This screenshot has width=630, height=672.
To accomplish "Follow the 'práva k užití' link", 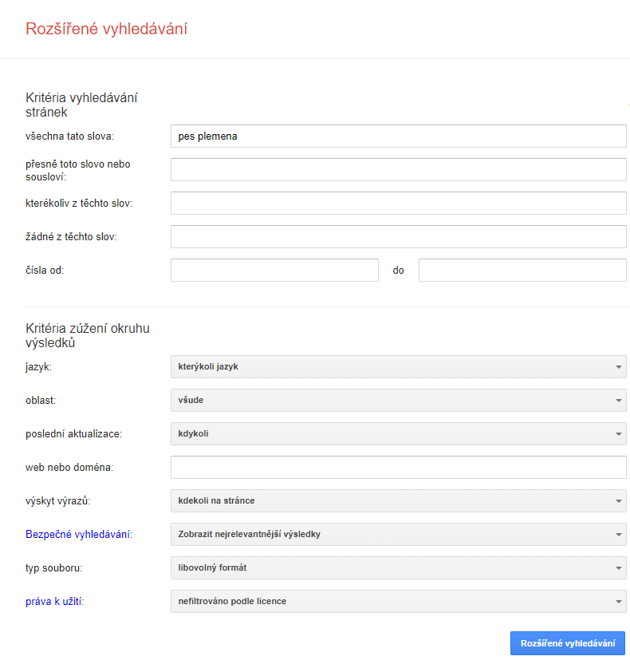I will tap(54, 601).
